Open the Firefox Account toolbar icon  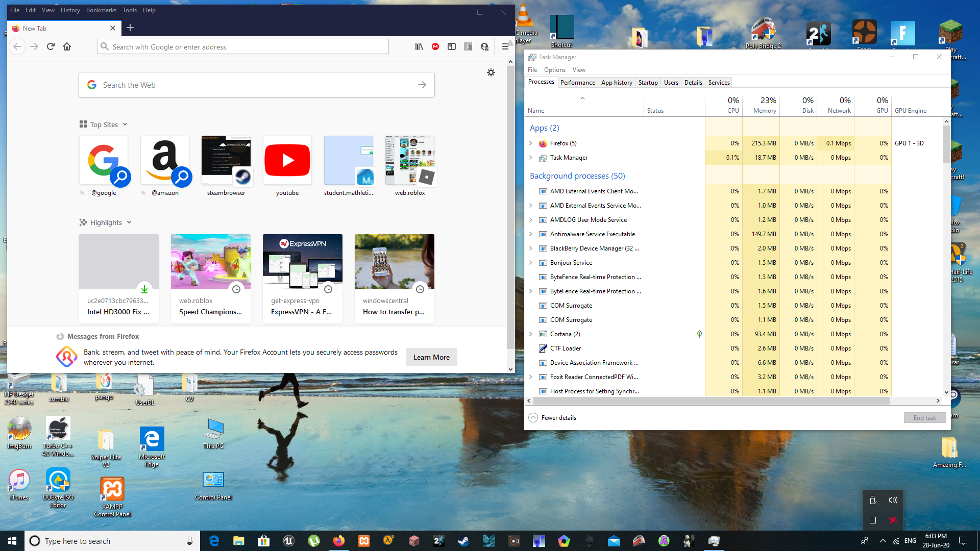point(484,46)
